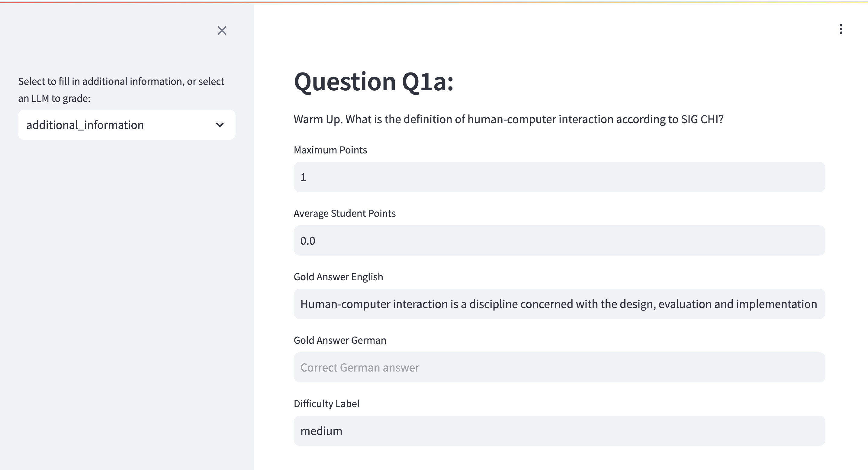Expand the dropdown chevron arrow in sidebar
Screen dimensions: 868x470
click(220, 125)
